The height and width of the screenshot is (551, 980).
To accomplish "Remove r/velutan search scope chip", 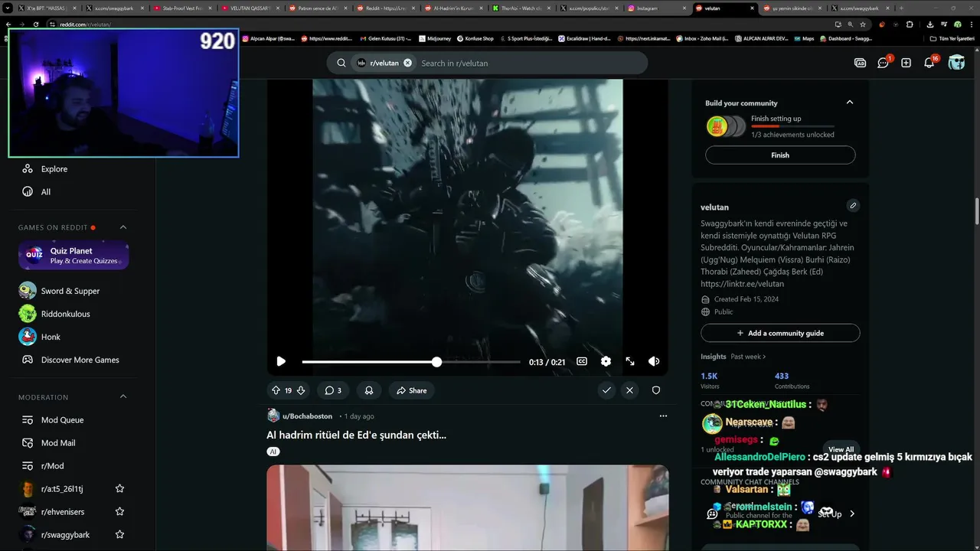I will (407, 63).
